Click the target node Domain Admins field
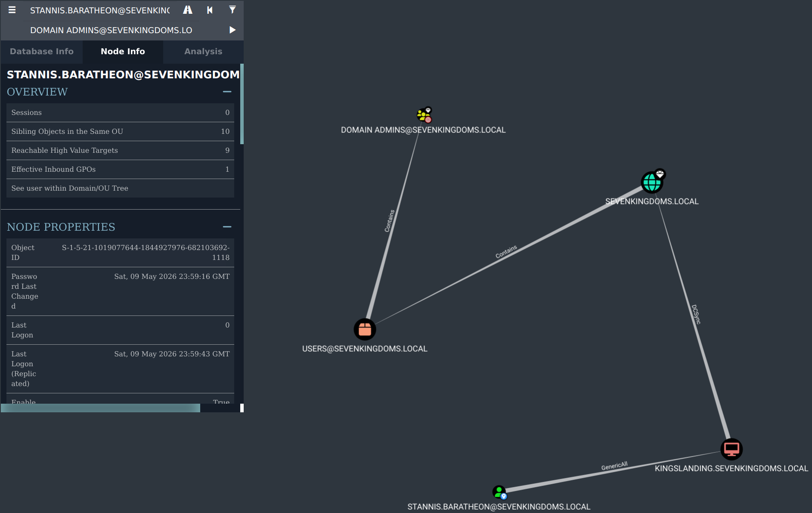812x513 pixels. point(111,30)
